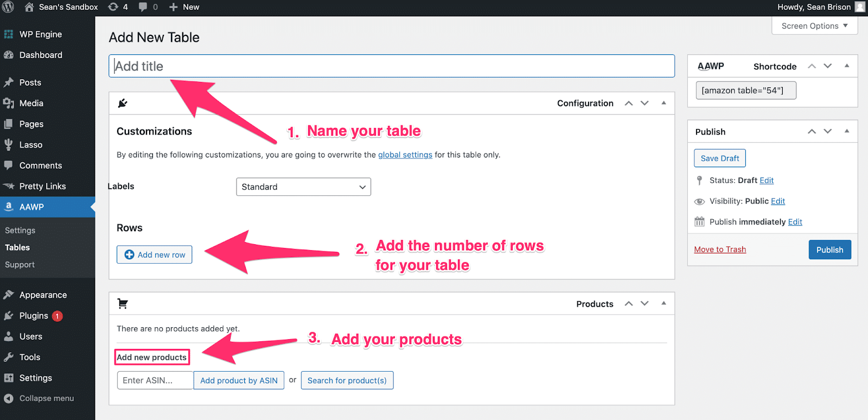
Task: Move Configuration panel up
Action: [x=629, y=103]
